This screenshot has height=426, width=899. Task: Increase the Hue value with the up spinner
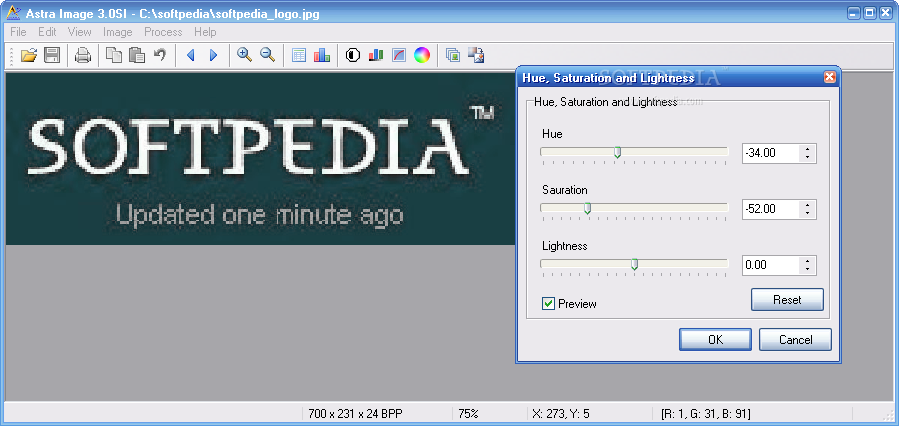point(807,149)
